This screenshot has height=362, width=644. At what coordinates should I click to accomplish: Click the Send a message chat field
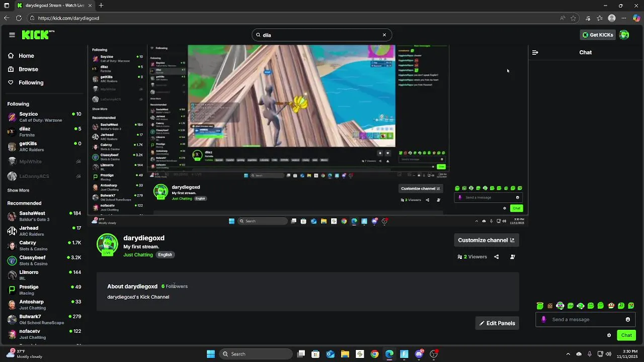pyautogui.click(x=586, y=319)
